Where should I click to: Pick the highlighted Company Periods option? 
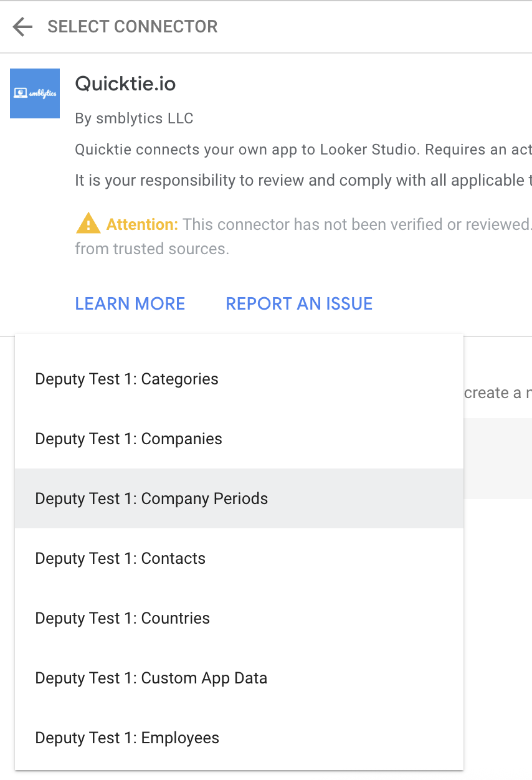[239, 498]
